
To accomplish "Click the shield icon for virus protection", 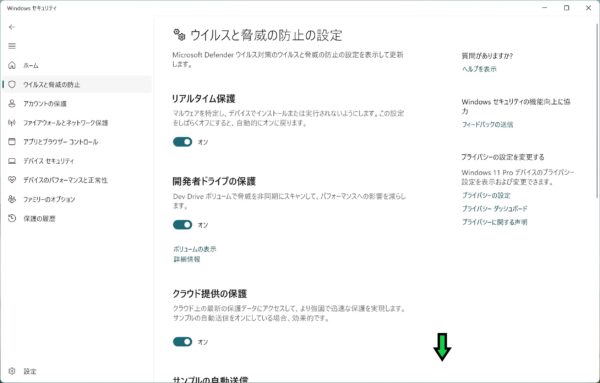I will 12,85.
